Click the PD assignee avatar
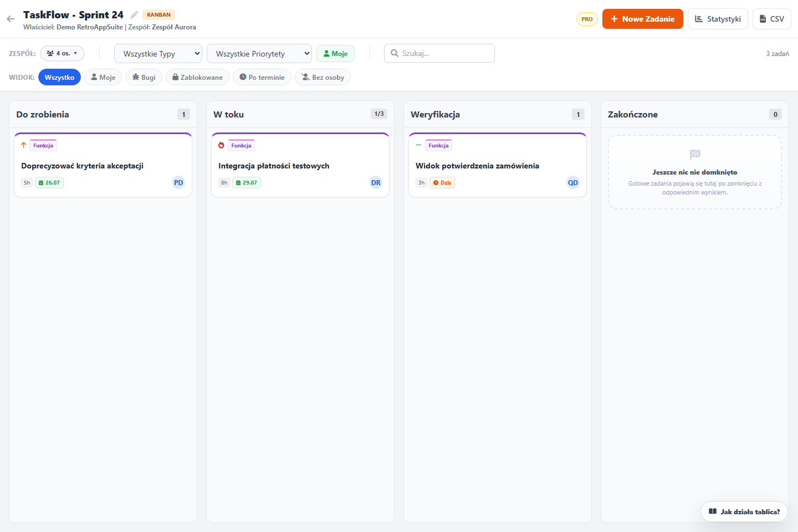This screenshot has width=798, height=532. [x=178, y=182]
